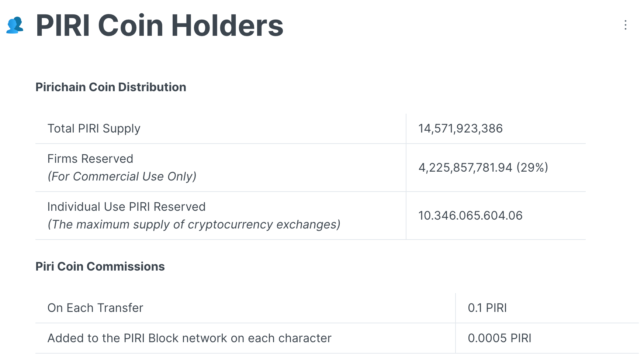Click inside the distribution table
The height and width of the screenshot is (361, 644).
point(295,167)
